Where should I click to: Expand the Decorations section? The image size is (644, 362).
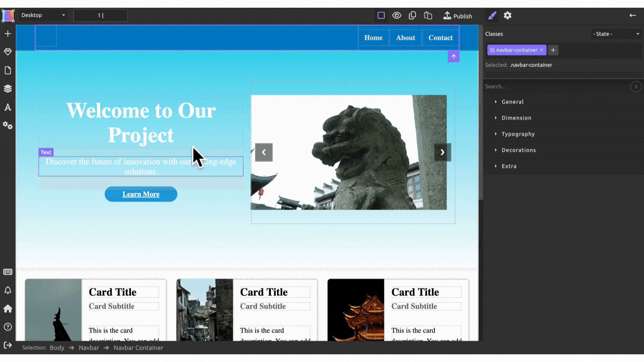tap(519, 150)
